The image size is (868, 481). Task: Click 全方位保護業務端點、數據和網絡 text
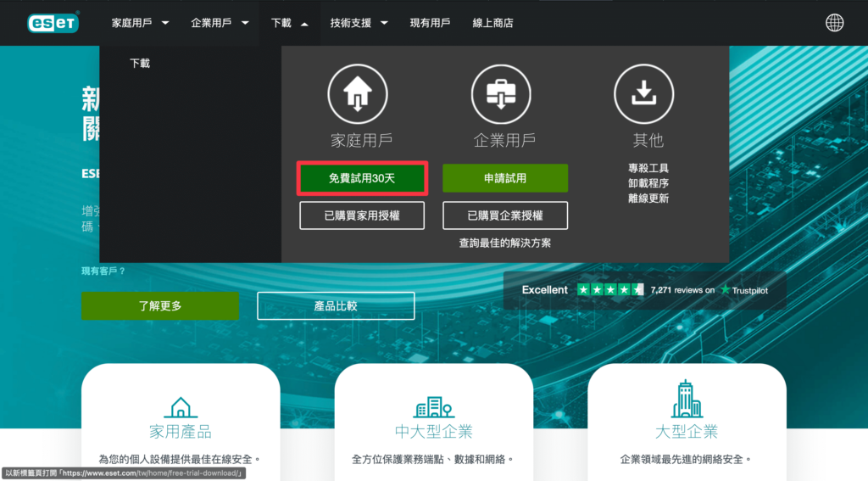tap(433, 460)
